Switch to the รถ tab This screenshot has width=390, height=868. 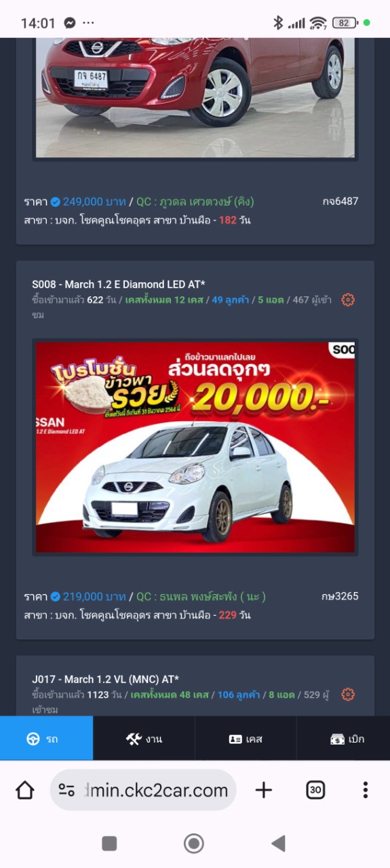click(46, 738)
